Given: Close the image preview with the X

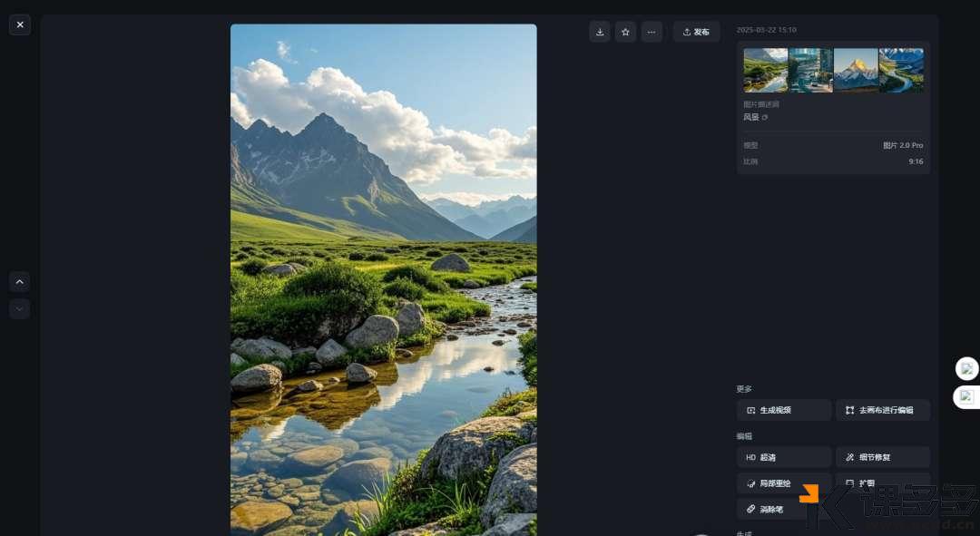Looking at the screenshot, I should pyautogui.click(x=20, y=24).
